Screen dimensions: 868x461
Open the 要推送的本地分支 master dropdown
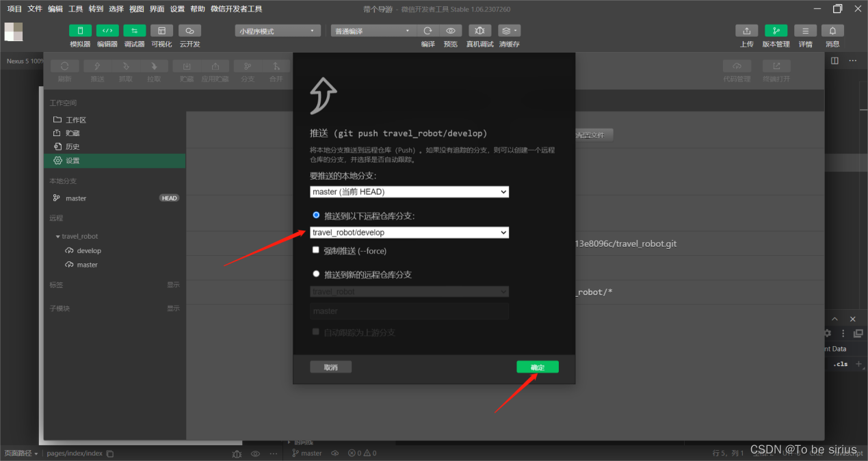[x=409, y=192]
